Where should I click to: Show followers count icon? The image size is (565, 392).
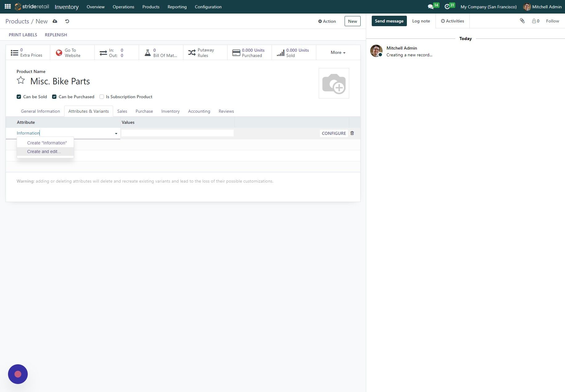[x=536, y=21]
